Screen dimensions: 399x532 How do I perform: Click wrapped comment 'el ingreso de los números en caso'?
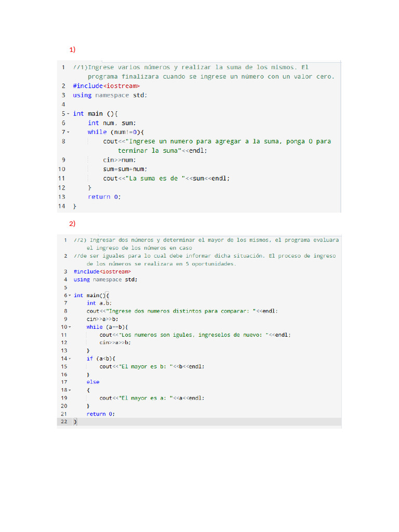pyautogui.click(x=139, y=248)
